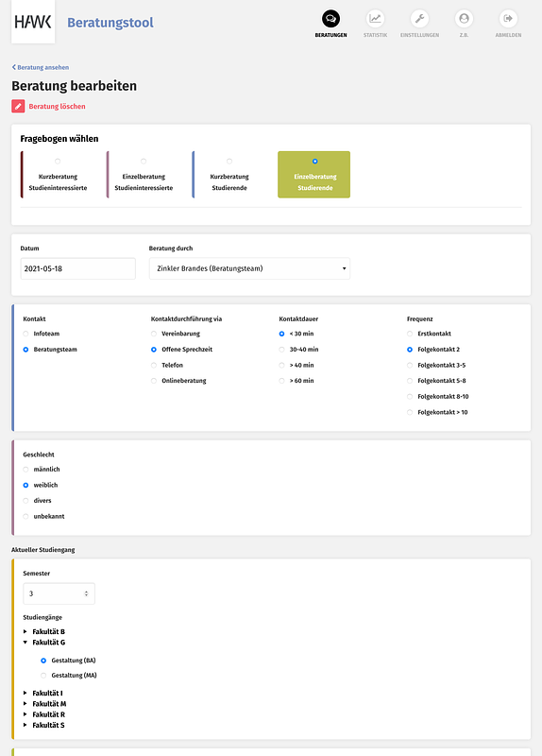Select Einzelberatung Studieninteressierte questionnaire
The image size is (542, 756).
point(144,175)
